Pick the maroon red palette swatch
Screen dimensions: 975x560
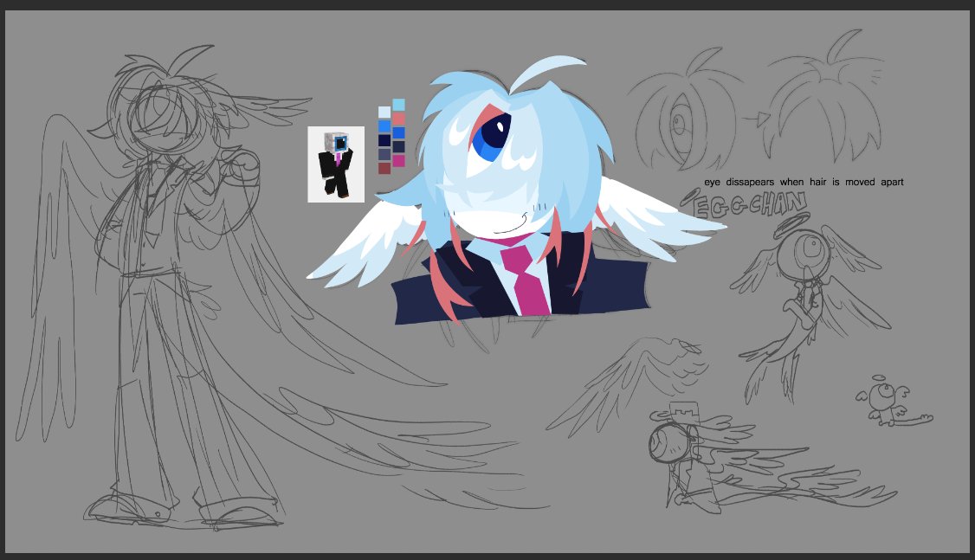click(384, 169)
